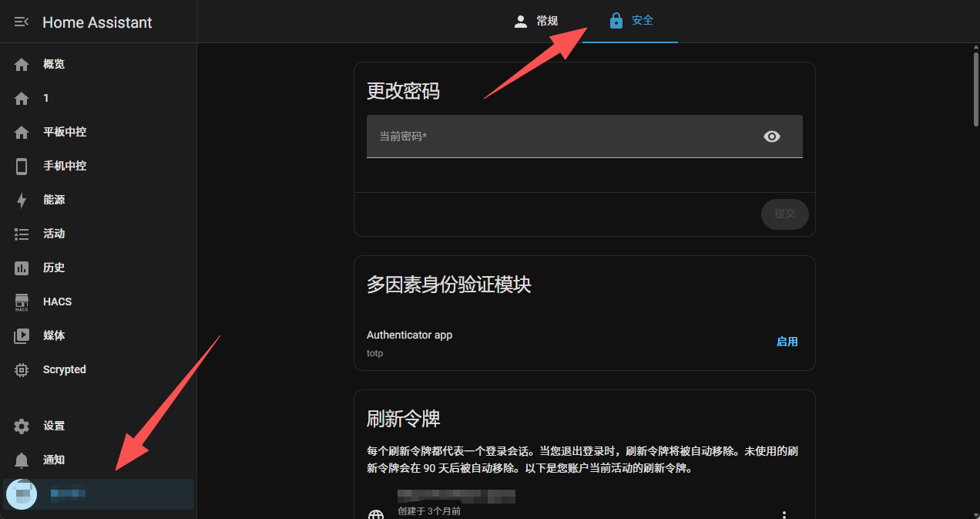Show 通知 panel
Image resolution: width=980 pixels, height=519 pixels.
point(99,460)
